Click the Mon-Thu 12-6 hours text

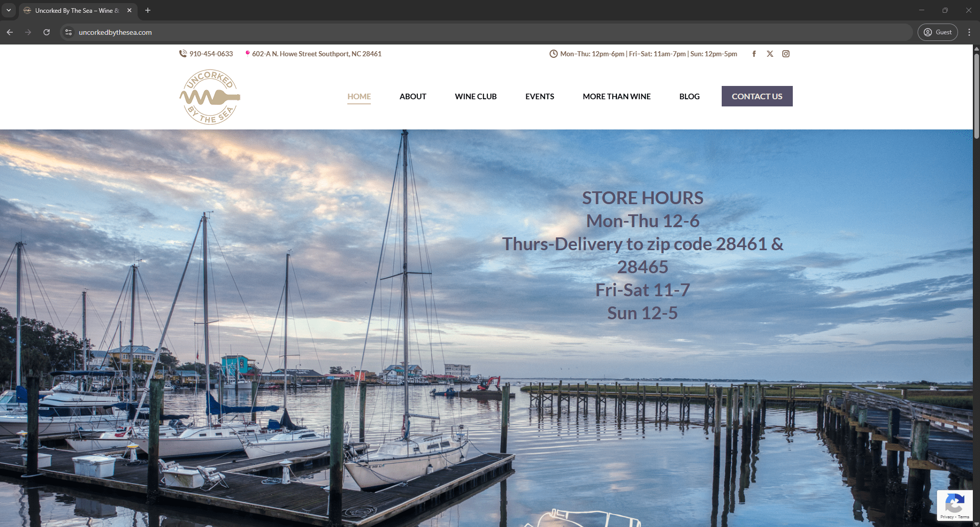(643, 221)
